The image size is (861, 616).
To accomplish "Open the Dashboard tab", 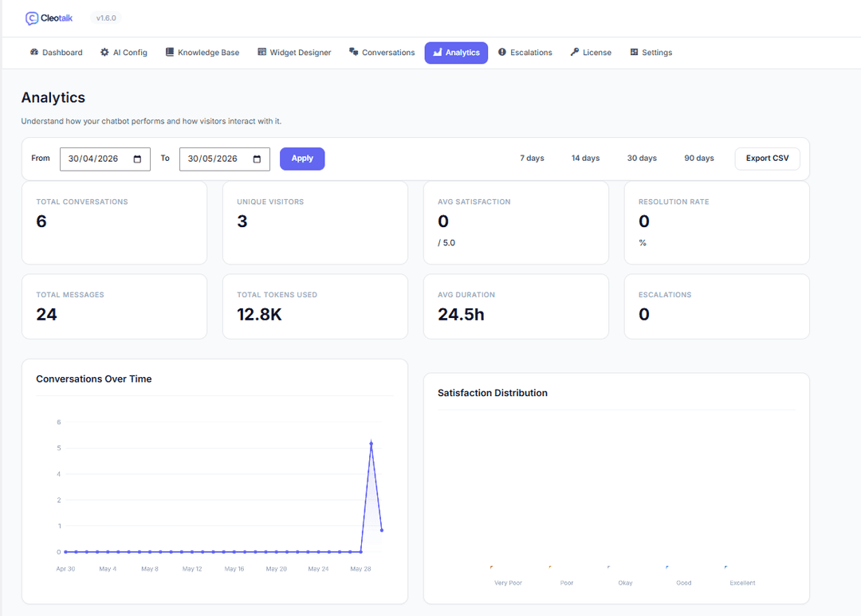I will click(57, 53).
